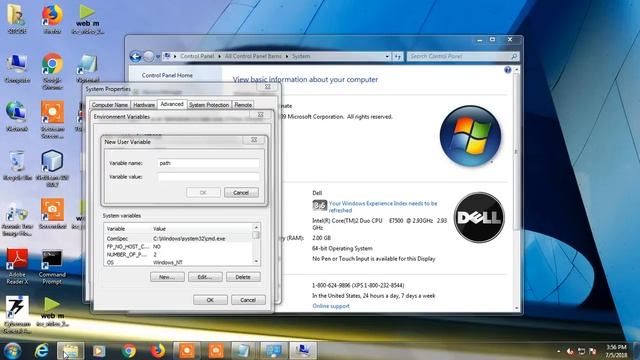Open the Google Chrome desktop shortcut

coord(52,71)
